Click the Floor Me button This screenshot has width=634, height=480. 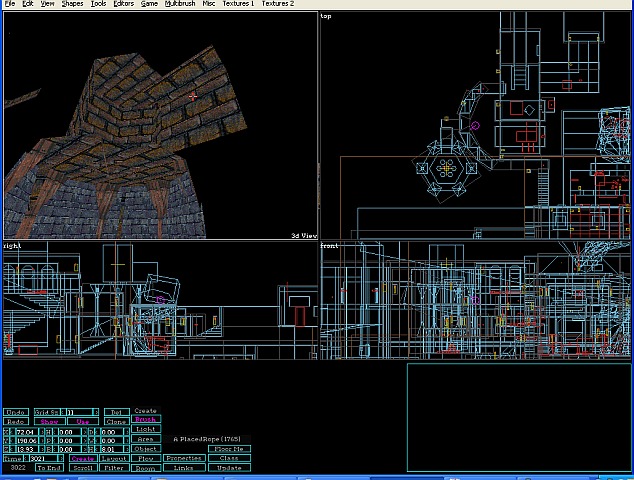[x=229, y=448]
